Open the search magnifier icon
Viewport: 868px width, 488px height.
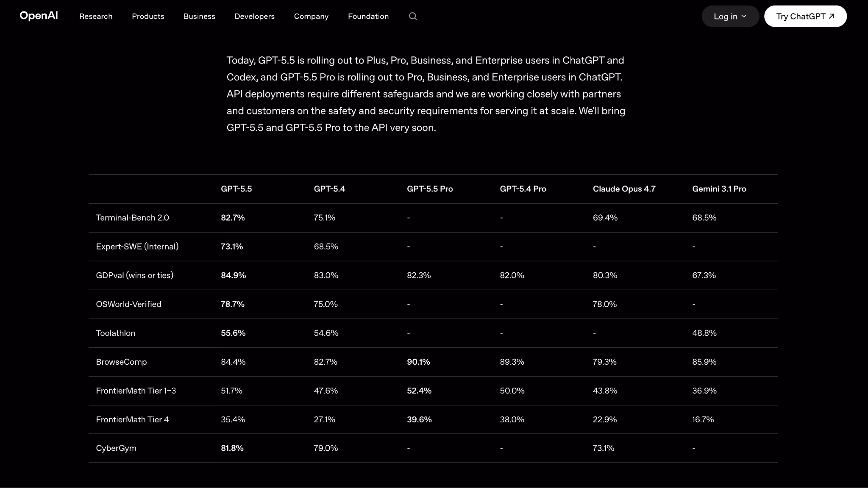413,16
